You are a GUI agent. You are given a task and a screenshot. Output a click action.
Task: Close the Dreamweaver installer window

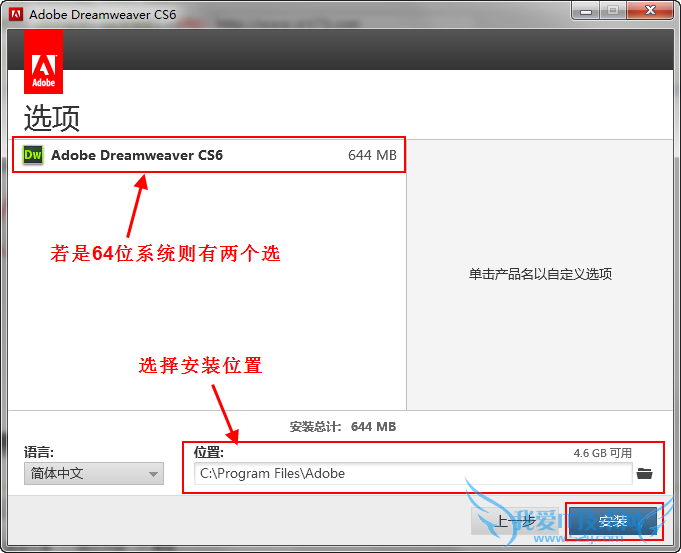point(650,11)
